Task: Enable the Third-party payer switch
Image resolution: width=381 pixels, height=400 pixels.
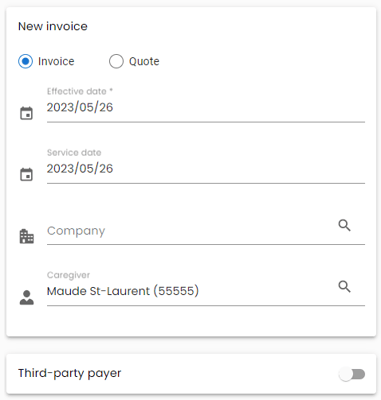Action: (352, 374)
